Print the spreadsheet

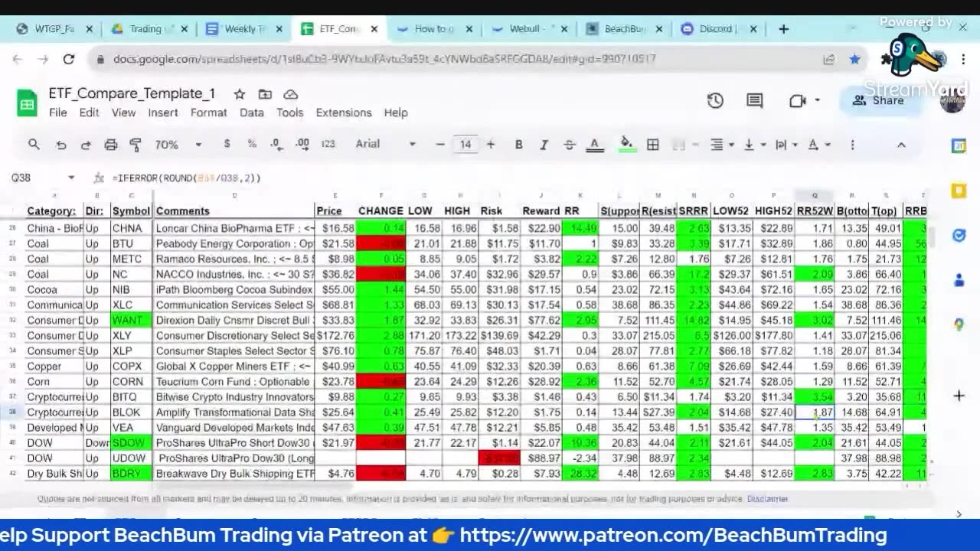(x=111, y=144)
